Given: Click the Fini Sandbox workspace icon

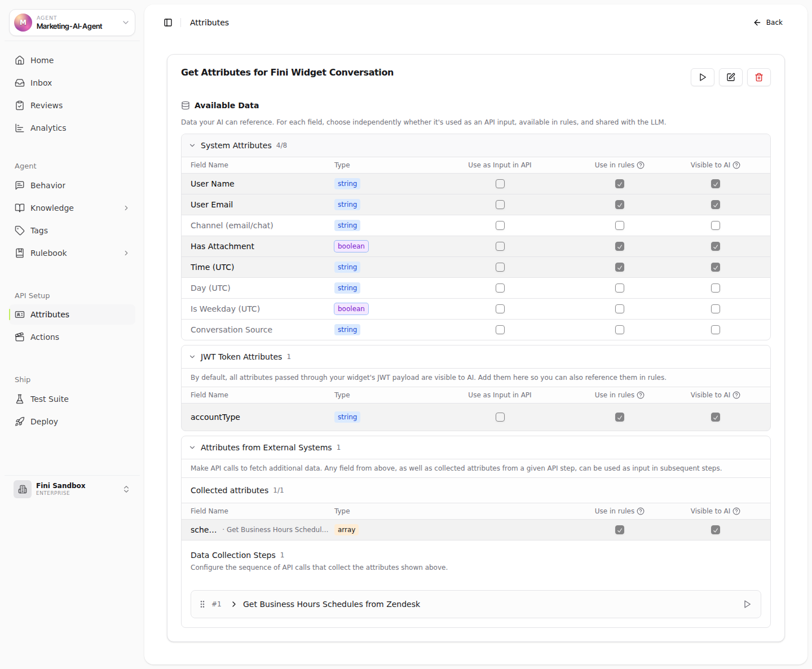Looking at the screenshot, I should [x=23, y=489].
